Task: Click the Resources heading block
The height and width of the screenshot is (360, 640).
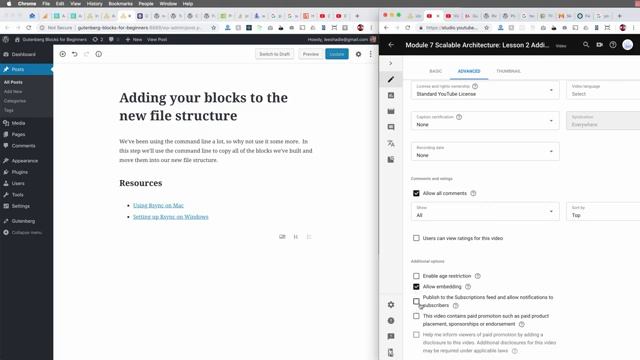Action: click(141, 183)
